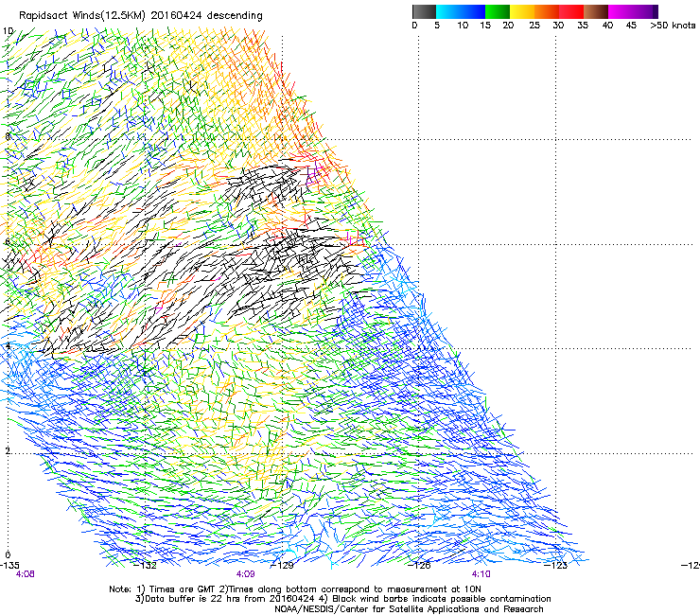Click the '0' label under the color scale
This screenshot has width=700, height=615.
point(414,26)
